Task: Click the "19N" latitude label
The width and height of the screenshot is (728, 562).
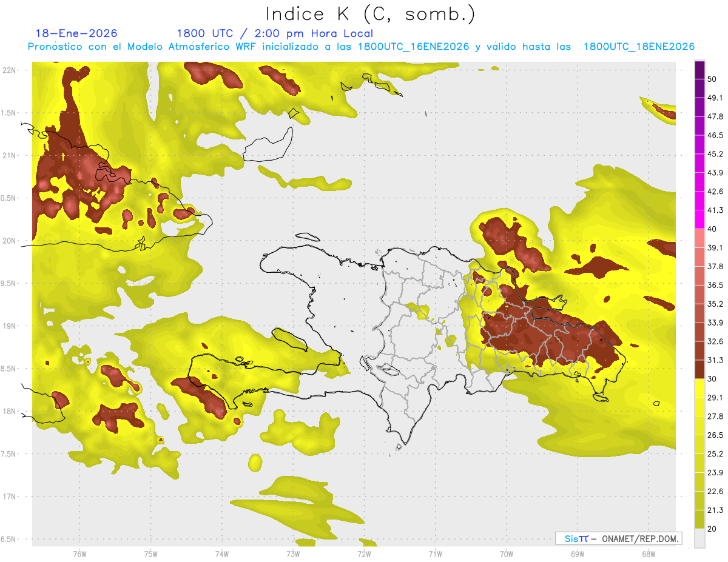Action: [x=10, y=326]
